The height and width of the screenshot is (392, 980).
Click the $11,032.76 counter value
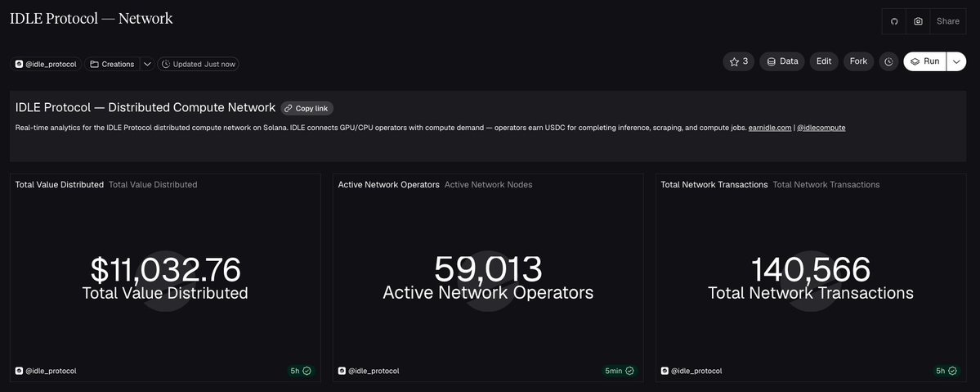click(166, 270)
